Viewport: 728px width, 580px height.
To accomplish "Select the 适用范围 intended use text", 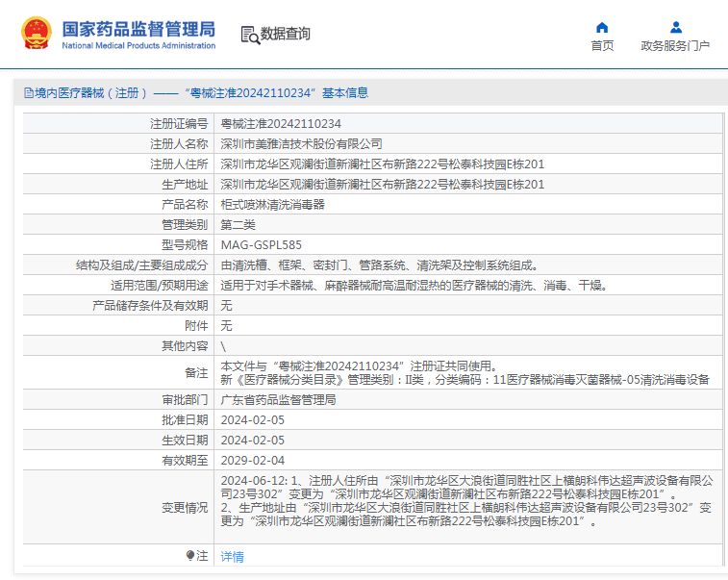I will (x=414, y=285).
